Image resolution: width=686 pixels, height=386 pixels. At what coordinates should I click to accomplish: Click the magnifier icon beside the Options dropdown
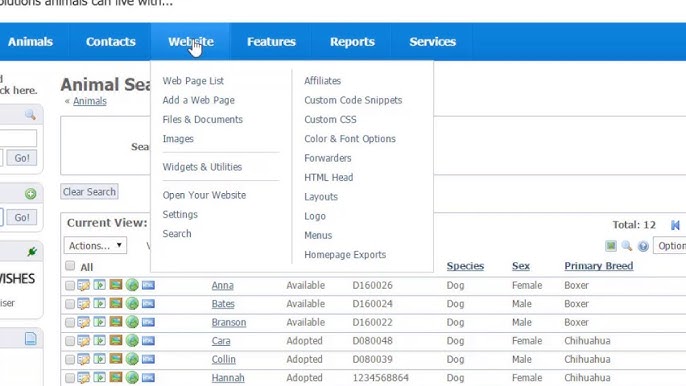tap(627, 246)
